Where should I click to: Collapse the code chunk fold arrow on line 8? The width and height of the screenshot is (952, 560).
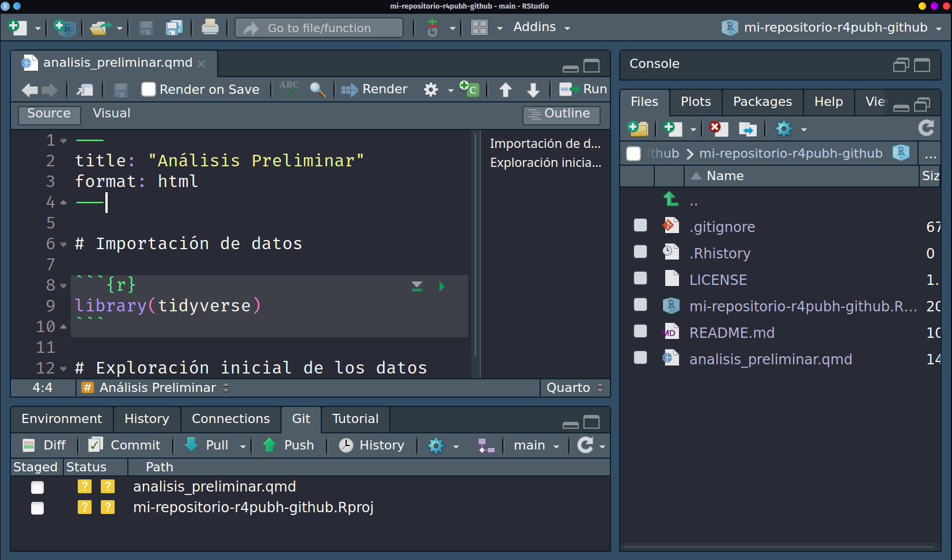pos(63,285)
